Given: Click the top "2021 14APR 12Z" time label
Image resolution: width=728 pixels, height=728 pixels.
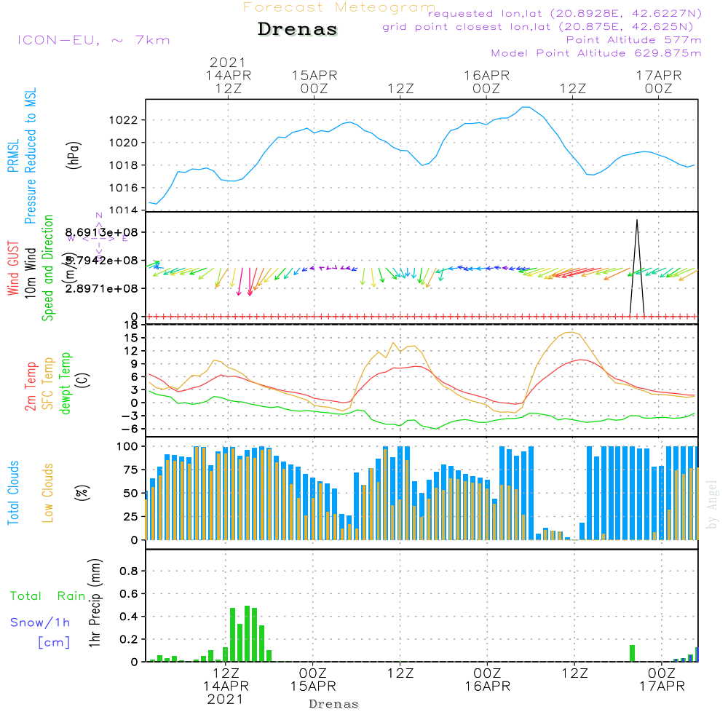Looking at the screenshot, I should coord(228,75).
